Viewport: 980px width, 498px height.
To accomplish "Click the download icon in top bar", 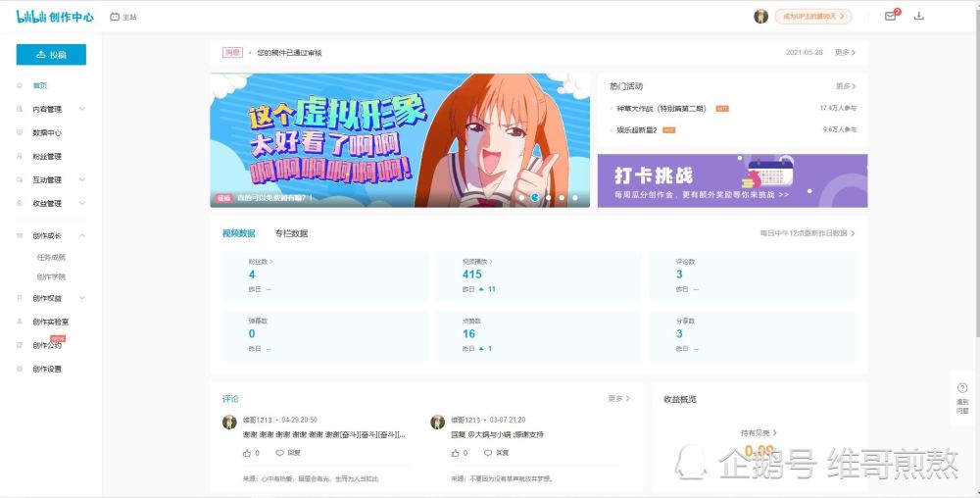I will pos(919,17).
